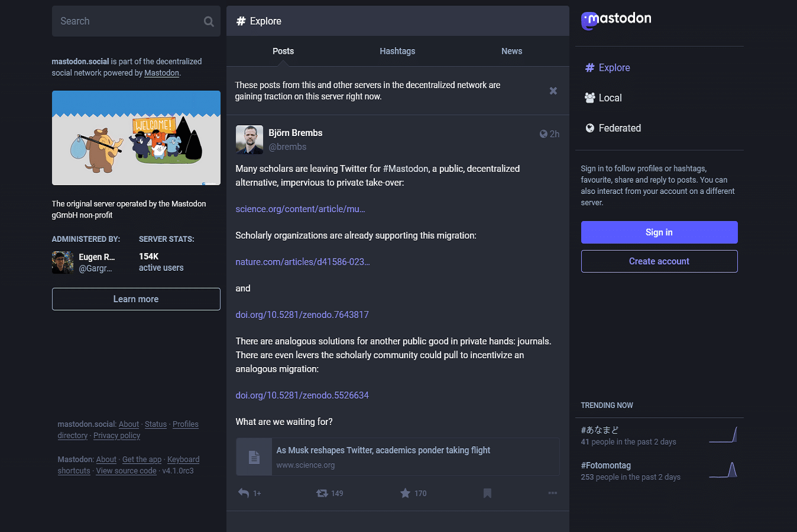Switch to the News tab
This screenshot has height=532, width=797.
point(511,51)
